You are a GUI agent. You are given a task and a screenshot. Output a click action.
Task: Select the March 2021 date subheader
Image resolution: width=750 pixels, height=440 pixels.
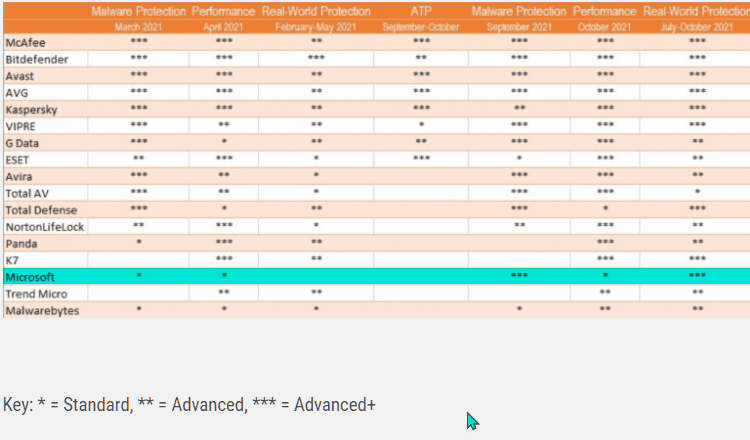click(138, 27)
